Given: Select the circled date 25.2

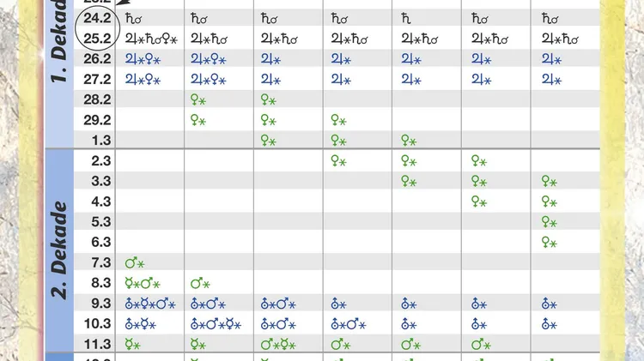Looking at the screenshot, I should [97, 39].
